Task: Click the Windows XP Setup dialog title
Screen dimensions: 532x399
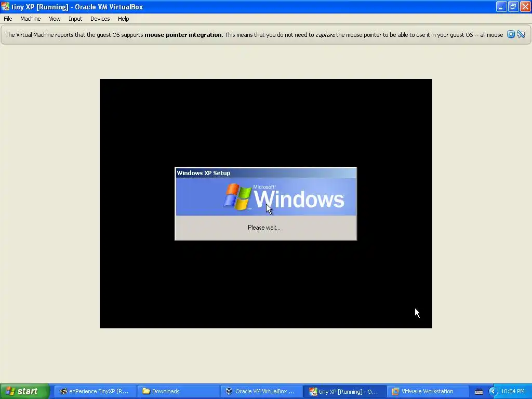Action: pyautogui.click(x=204, y=173)
